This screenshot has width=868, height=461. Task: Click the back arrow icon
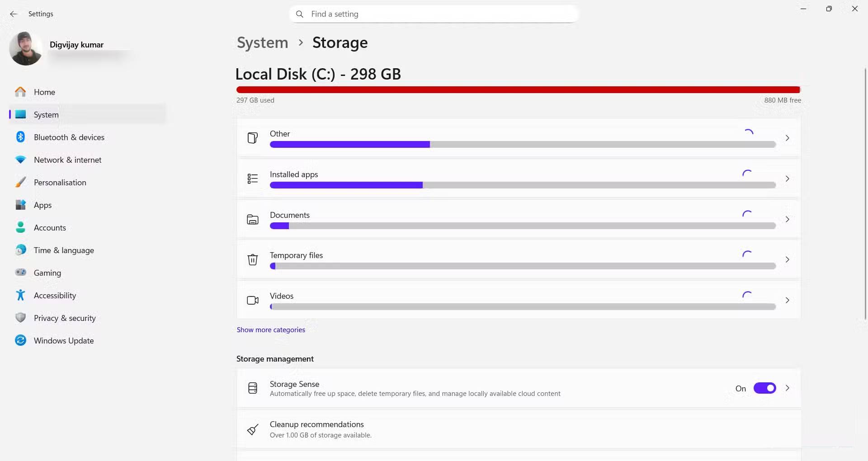point(14,14)
